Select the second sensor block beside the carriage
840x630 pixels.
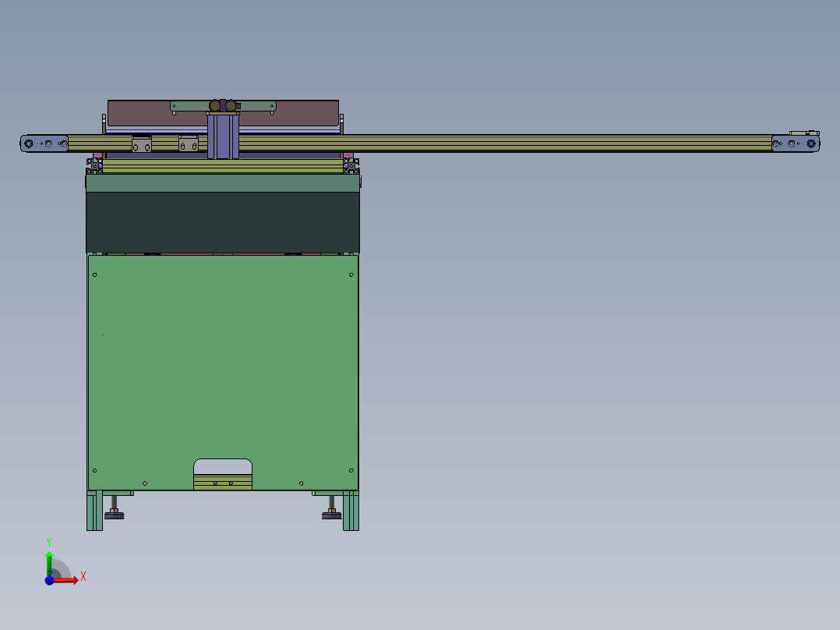click(189, 143)
